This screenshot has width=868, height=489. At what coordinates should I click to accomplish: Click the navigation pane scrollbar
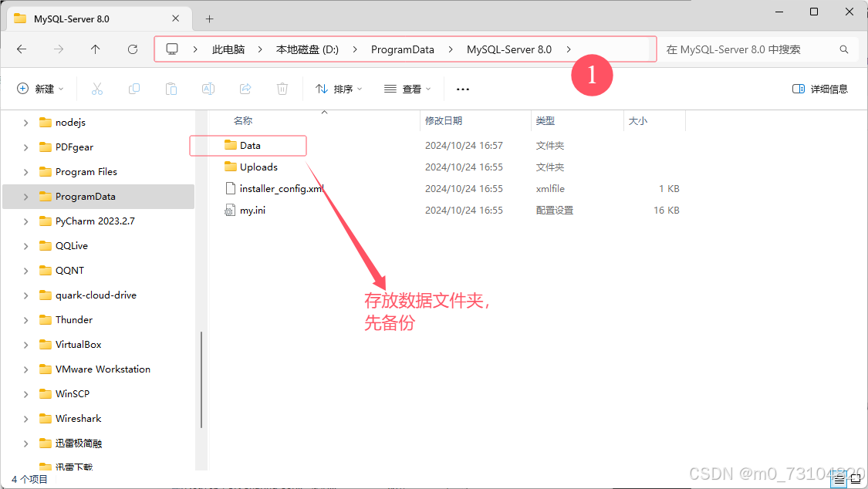click(201, 379)
